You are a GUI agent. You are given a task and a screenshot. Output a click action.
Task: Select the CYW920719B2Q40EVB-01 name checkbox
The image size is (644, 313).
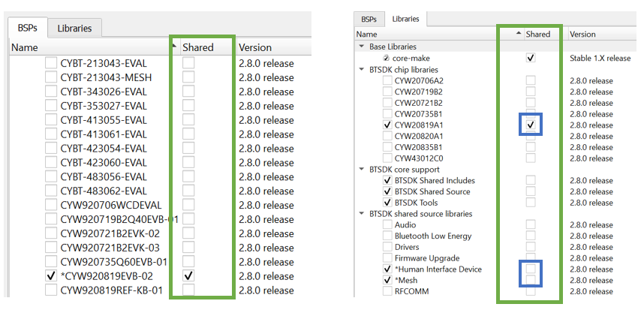(x=51, y=219)
